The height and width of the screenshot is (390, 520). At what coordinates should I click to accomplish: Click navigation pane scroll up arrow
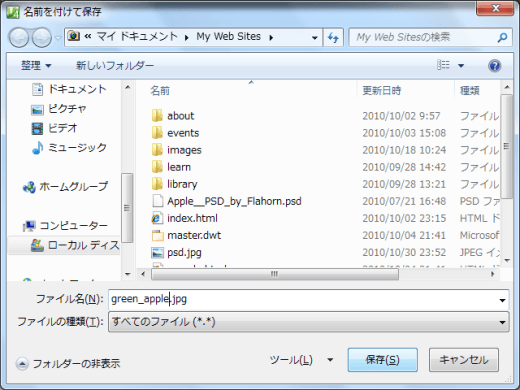point(127,88)
